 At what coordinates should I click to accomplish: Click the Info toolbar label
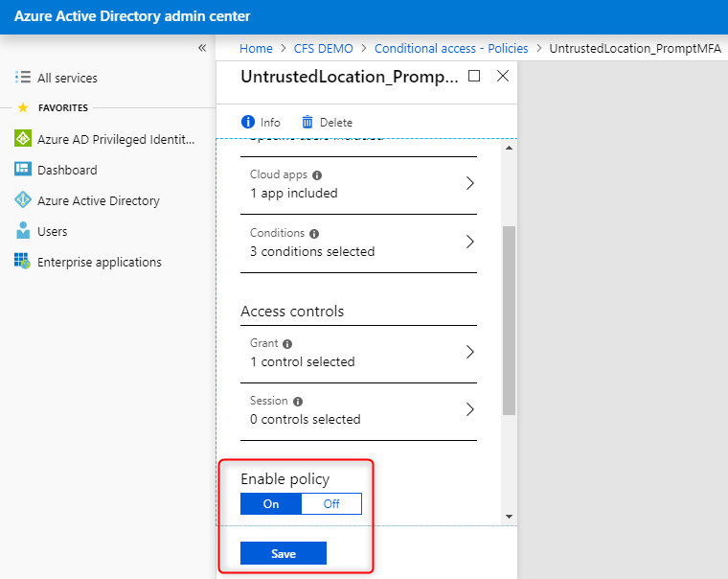pos(270,122)
